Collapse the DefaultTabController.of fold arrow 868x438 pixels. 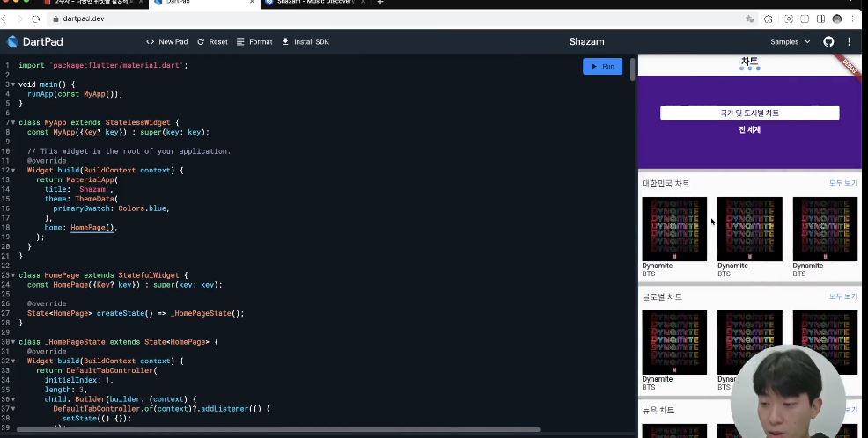(13, 409)
